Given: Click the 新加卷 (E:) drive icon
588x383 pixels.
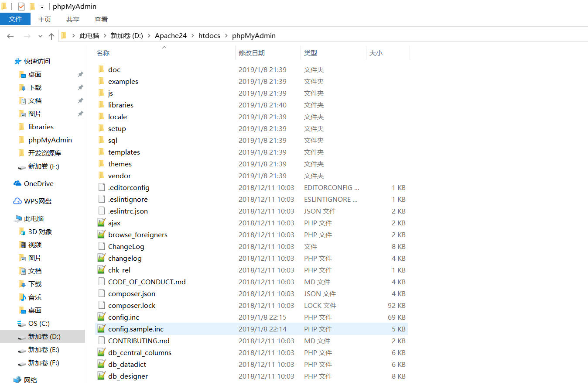Looking at the screenshot, I should pyautogui.click(x=21, y=350).
